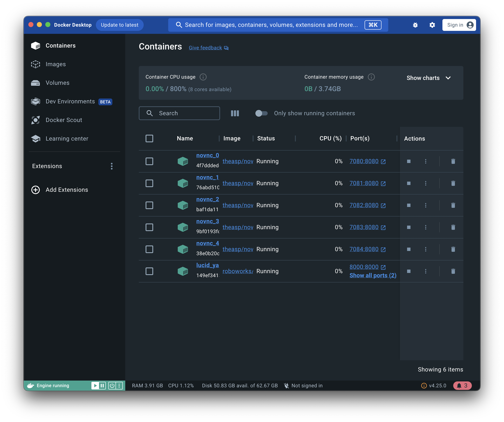Screen dimensions: 504x422
Task: Delete the novnc_3 container
Action: point(453,227)
